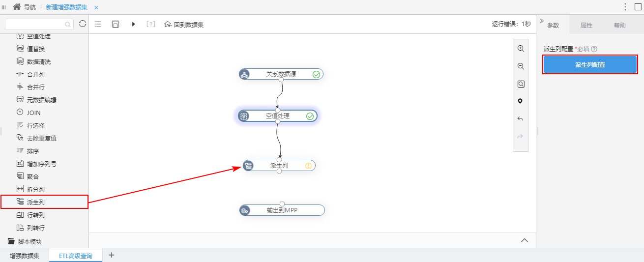Screen dimensions: 644x262
Task: Fit canvas to view
Action: (x=521, y=84)
